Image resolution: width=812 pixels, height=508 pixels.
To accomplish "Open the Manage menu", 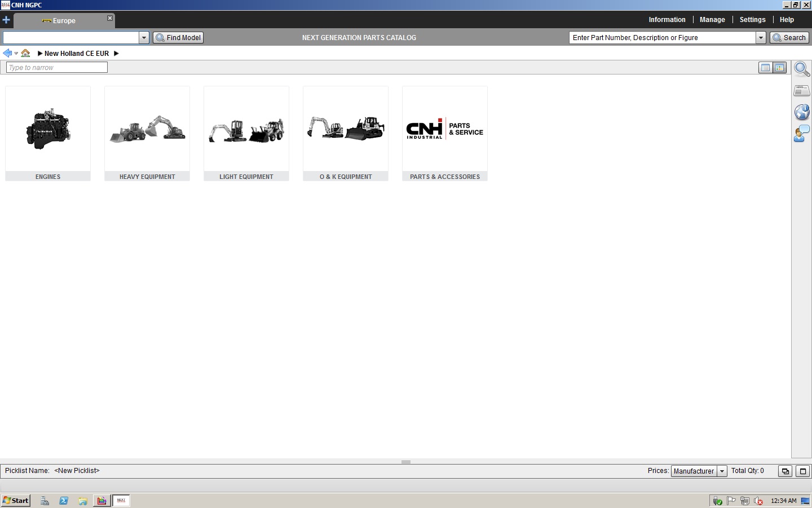I will pos(712,20).
